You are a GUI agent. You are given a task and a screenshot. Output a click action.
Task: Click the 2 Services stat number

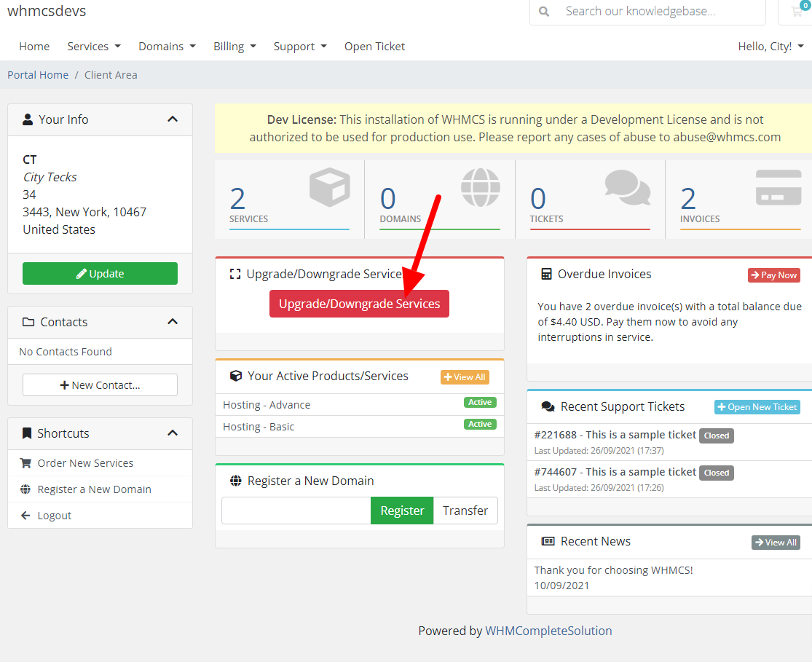click(x=237, y=199)
